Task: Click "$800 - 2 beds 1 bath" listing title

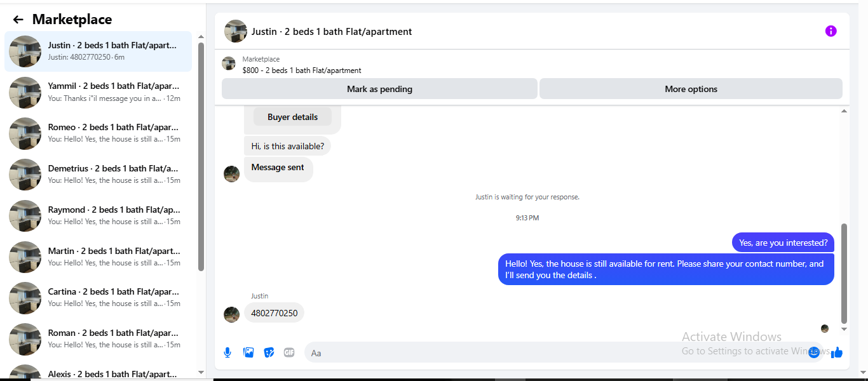Action: click(302, 70)
